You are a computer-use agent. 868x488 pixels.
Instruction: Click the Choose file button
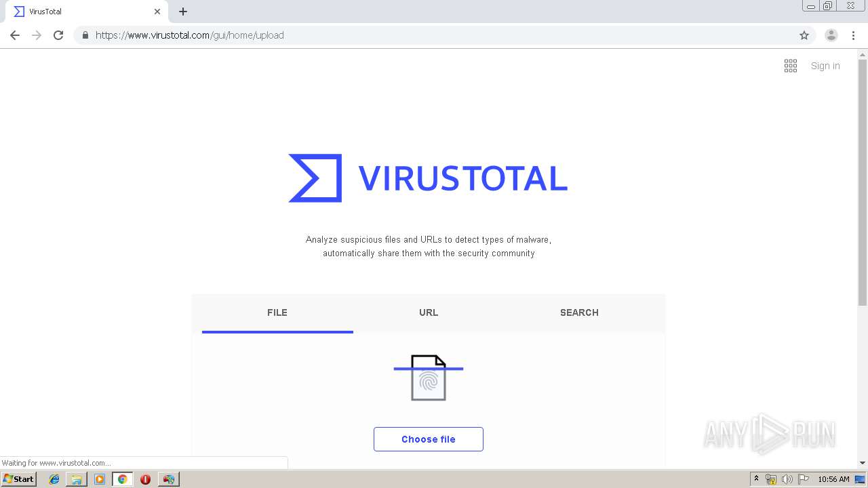[x=429, y=439]
